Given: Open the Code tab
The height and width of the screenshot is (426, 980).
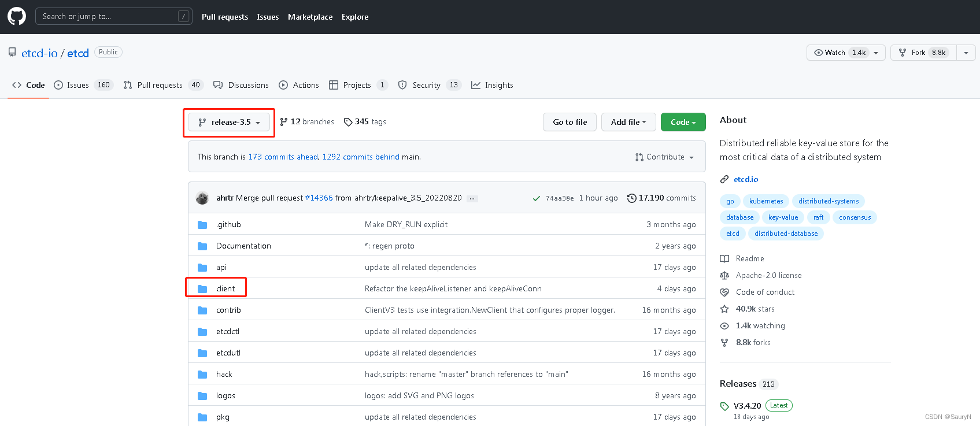Looking at the screenshot, I should click(28, 85).
